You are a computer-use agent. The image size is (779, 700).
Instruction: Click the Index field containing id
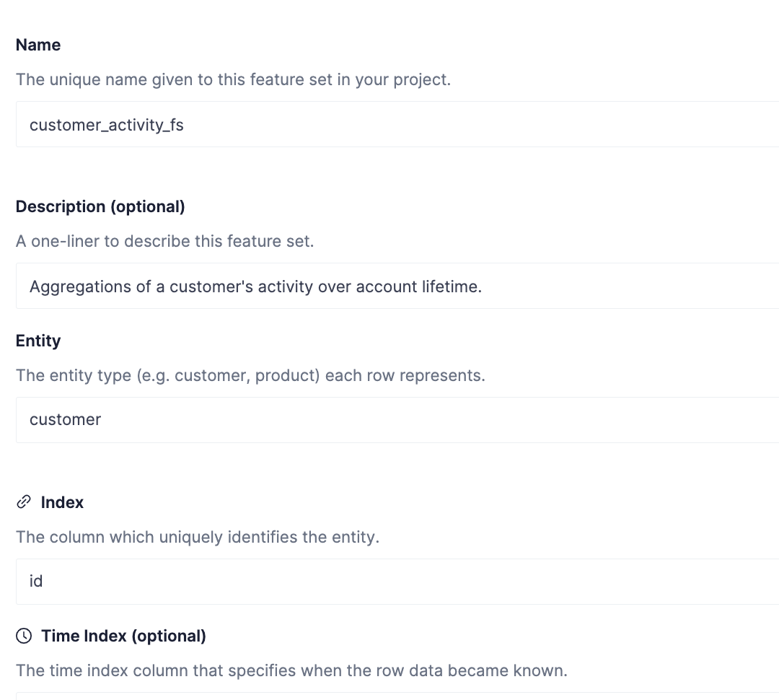coord(397,582)
